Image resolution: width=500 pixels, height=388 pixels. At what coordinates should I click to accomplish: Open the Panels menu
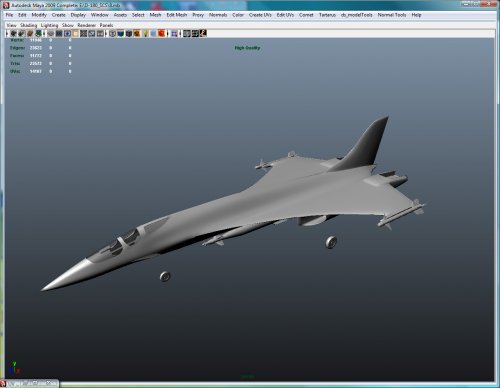click(x=107, y=25)
